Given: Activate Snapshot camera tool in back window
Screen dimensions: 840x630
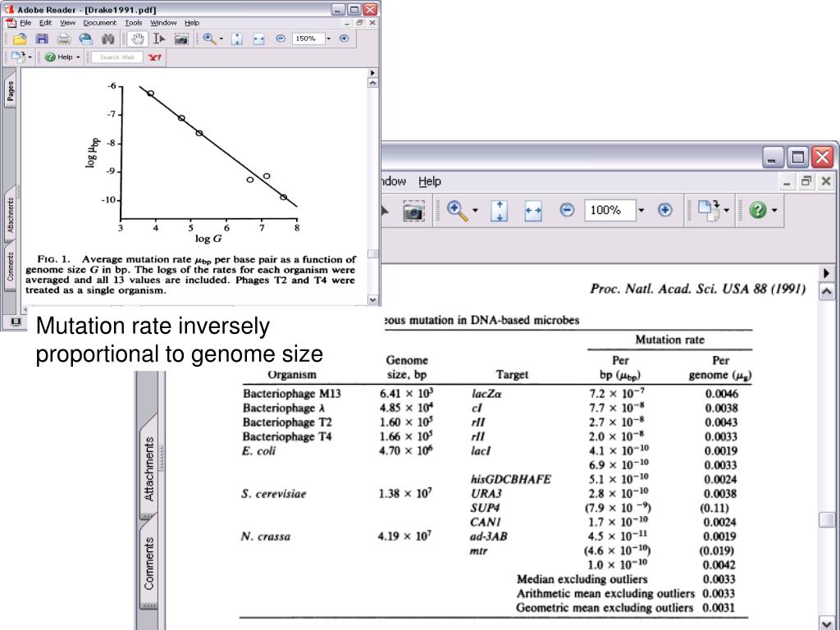Looking at the screenshot, I should point(413,211).
